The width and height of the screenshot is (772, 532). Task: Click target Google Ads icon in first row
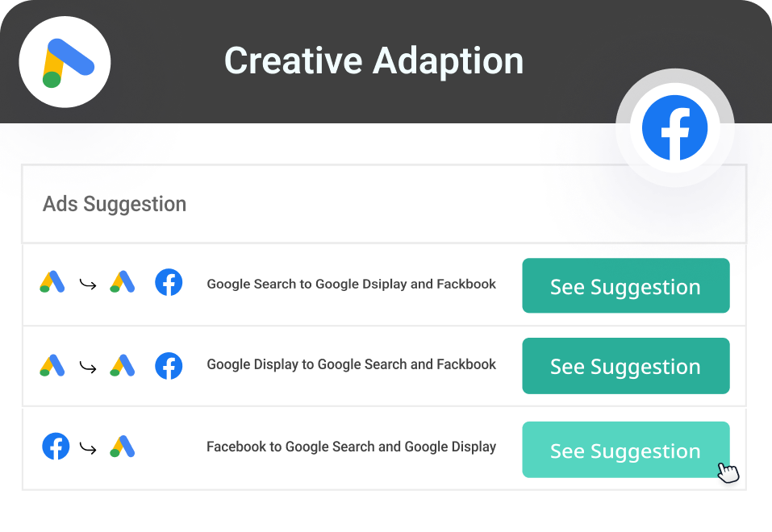(122, 282)
